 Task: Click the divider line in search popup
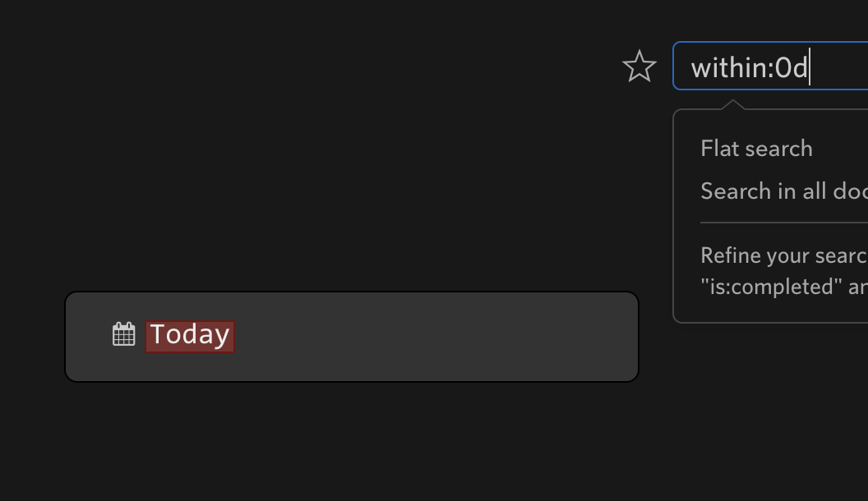point(784,223)
